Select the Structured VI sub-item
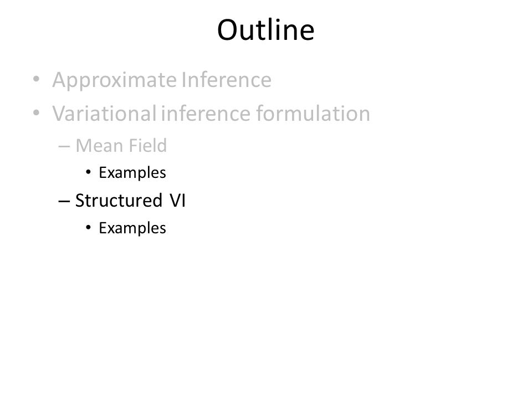The height and width of the screenshot is (399, 532). click(130, 201)
